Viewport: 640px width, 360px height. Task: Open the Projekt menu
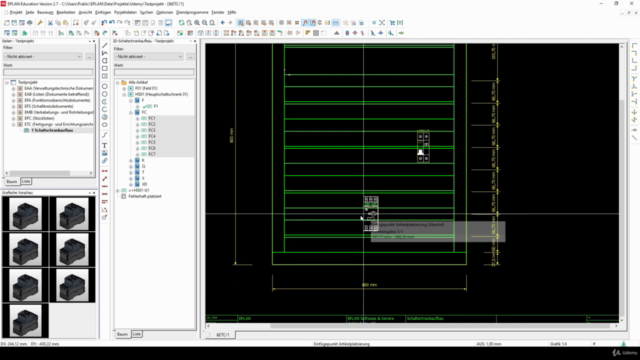(16, 12)
